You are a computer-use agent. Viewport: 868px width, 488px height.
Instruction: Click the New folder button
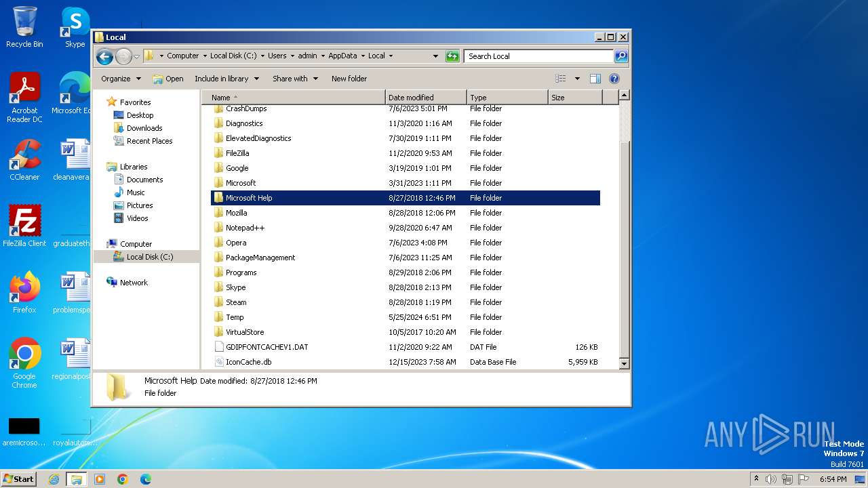click(x=349, y=79)
